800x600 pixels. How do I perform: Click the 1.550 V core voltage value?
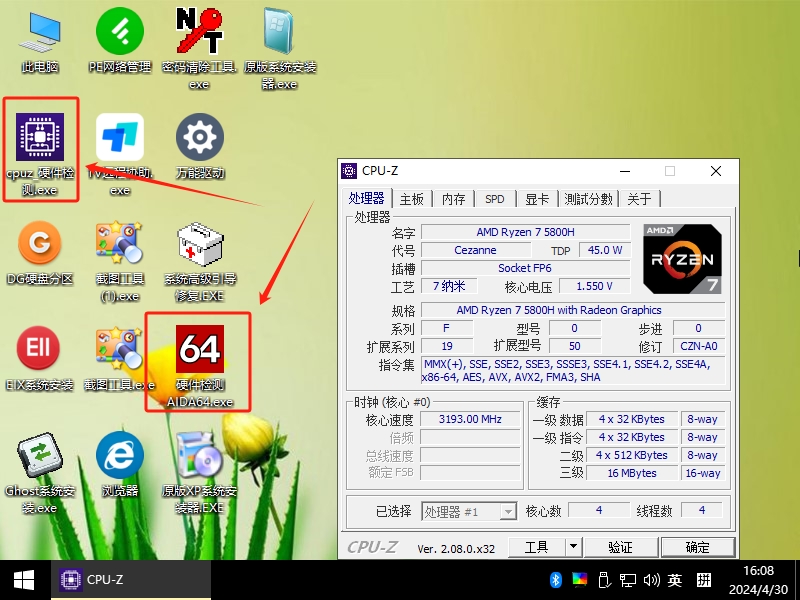594,286
